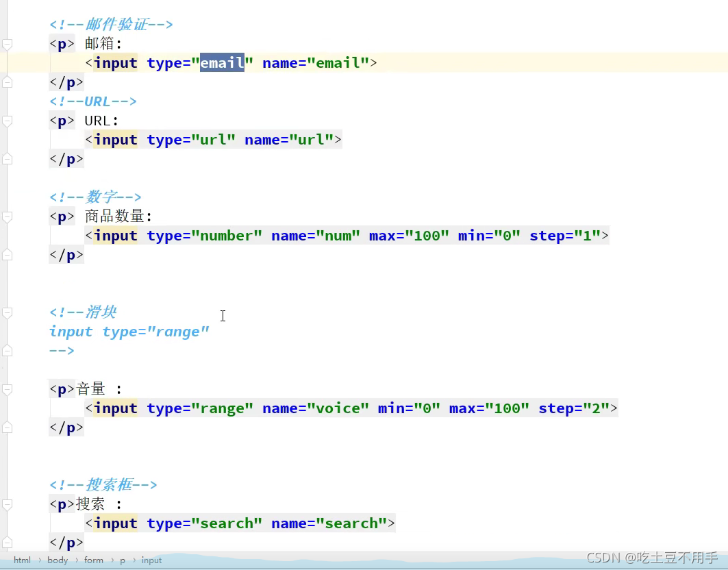Image resolution: width=728 pixels, height=570 pixels.
Task: Collapse the fold marker beside the <p> URL: line
Action: (7, 121)
